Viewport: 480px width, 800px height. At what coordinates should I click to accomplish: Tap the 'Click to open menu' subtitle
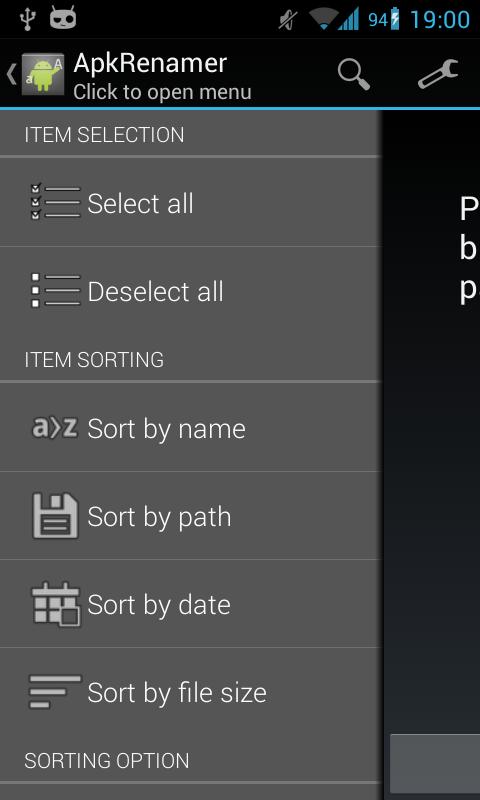point(162,92)
